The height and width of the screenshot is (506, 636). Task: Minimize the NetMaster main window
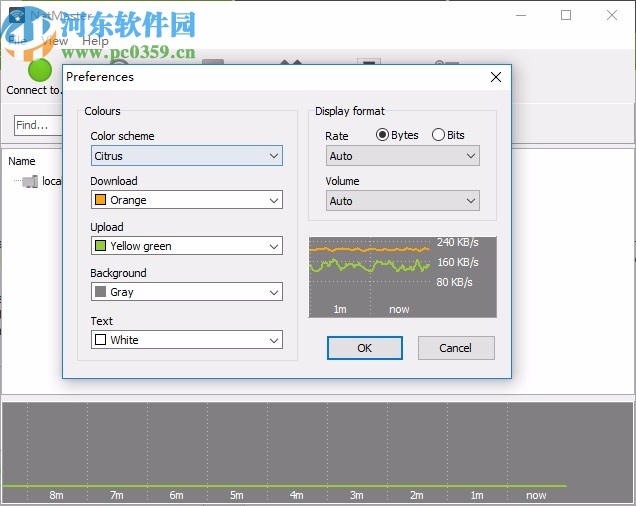point(521,15)
